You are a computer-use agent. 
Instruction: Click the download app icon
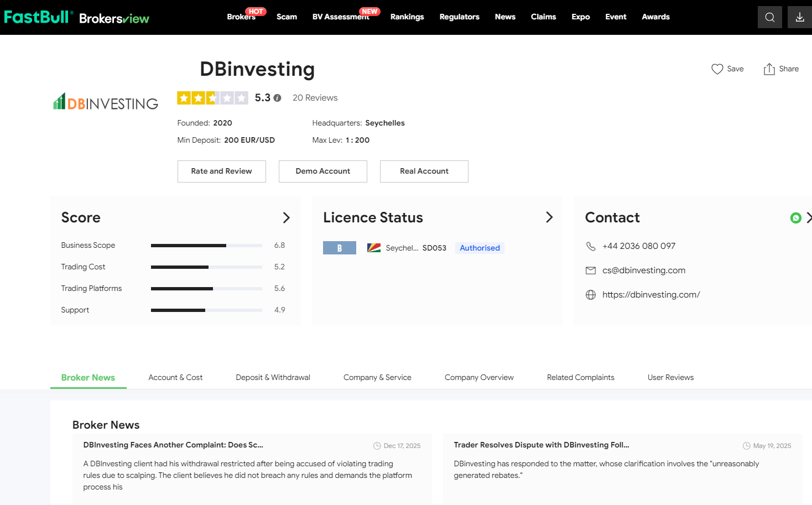click(x=799, y=17)
